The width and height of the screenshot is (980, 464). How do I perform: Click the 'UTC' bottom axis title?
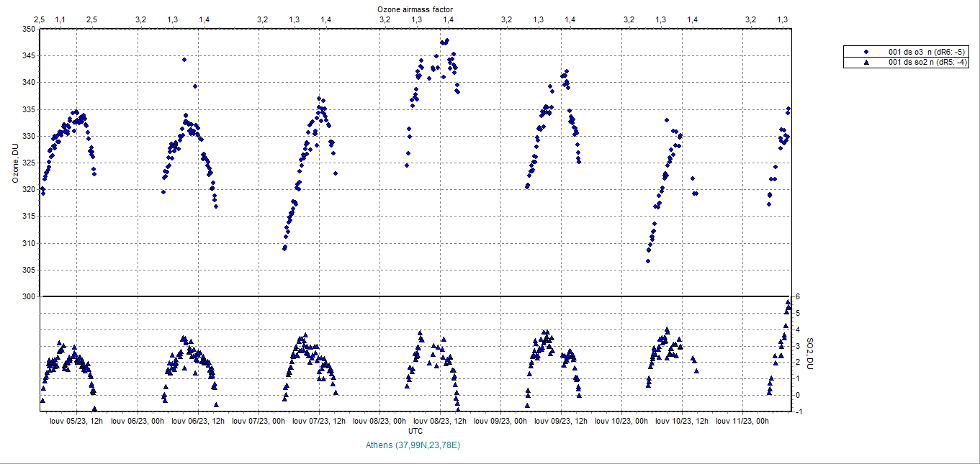(x=415, y=431)
